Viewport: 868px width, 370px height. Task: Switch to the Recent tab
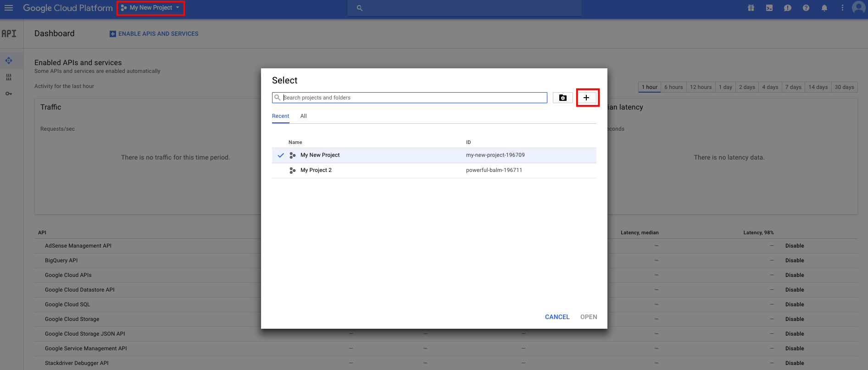280,116
